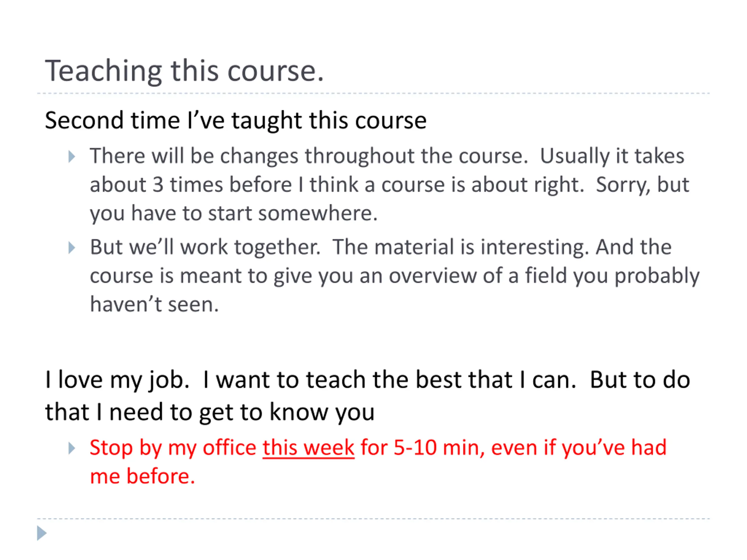747x560 pixels.
Task: Click the bullet arrow before 'But we'll work together'
Action: tap(71, 248)
